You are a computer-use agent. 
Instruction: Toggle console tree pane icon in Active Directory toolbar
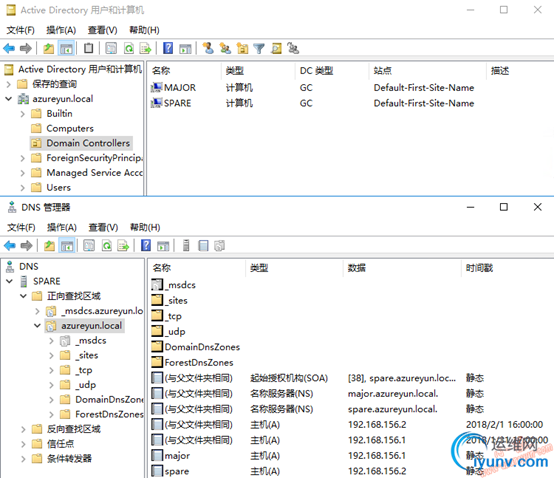[x=66, y=48]
